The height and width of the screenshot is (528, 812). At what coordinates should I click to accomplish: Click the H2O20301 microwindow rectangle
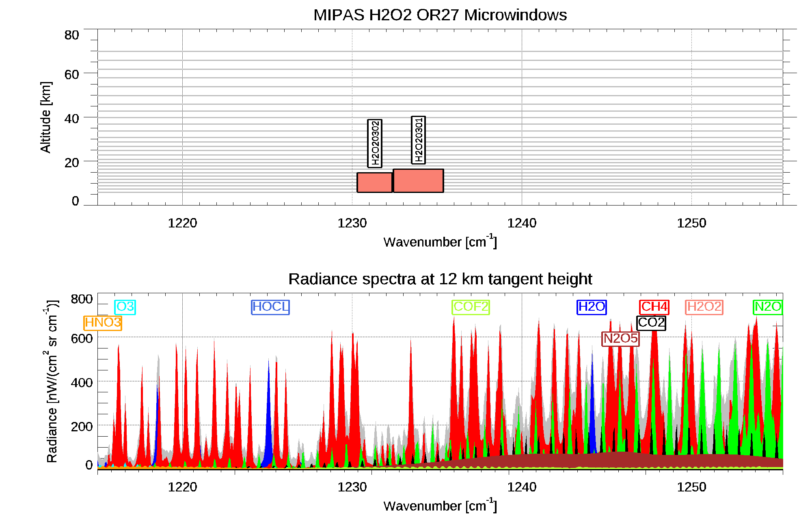pyautogui.click(x=418, y=181)
